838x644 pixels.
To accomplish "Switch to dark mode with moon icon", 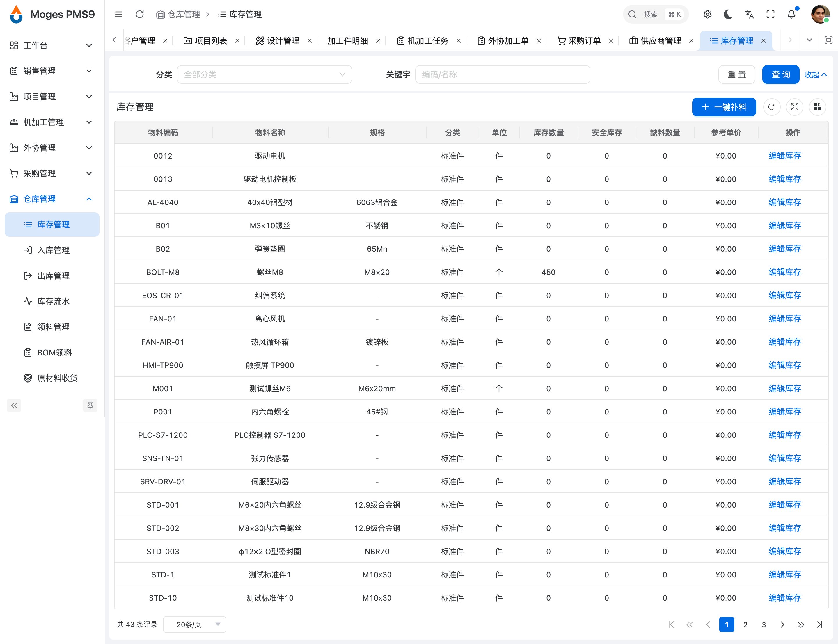I will tap(728, 15).
